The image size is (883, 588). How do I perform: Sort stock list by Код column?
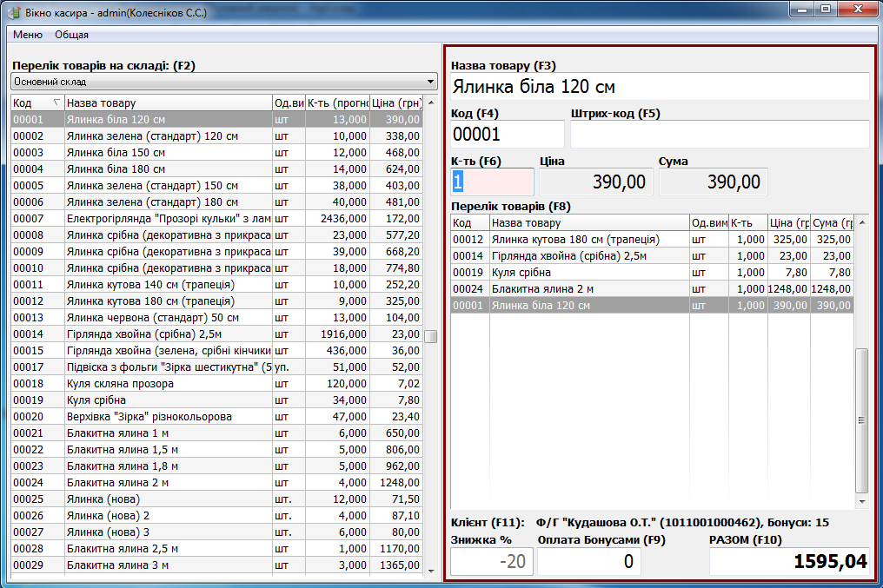tap(35, 103)
